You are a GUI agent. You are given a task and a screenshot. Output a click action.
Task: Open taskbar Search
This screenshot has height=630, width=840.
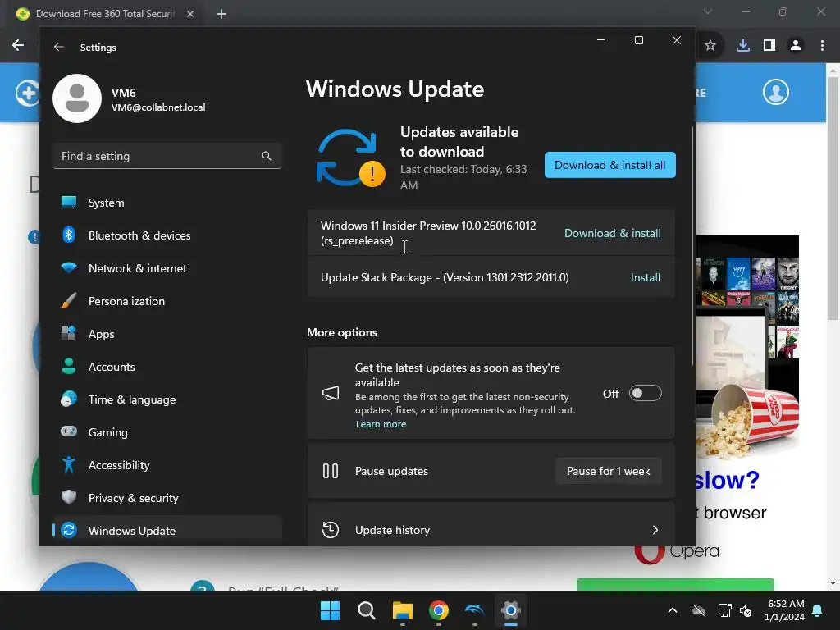click(x=367, y=610)
